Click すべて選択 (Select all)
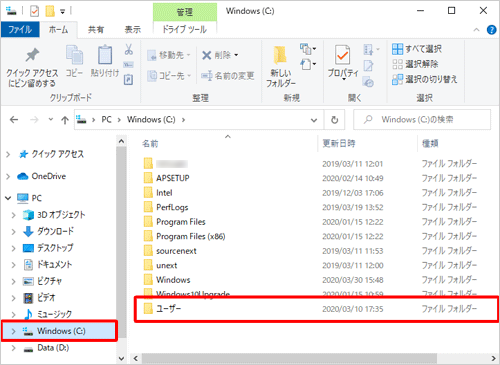 click(417, 49)
